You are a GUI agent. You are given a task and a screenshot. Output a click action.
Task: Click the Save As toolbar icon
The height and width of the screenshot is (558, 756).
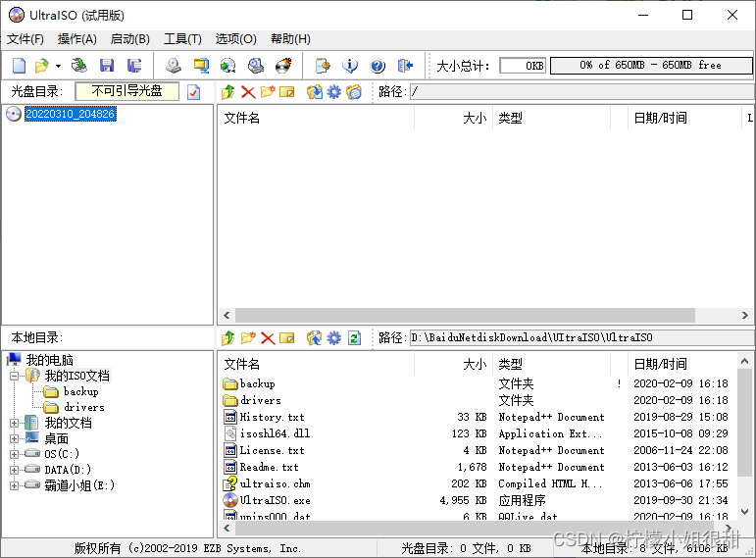point(134,66)
